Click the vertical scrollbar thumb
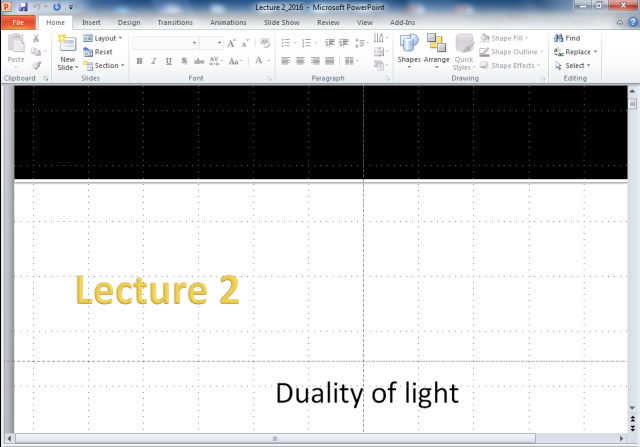640x447 pixels. pyautogui.click(x=632, y=104)
